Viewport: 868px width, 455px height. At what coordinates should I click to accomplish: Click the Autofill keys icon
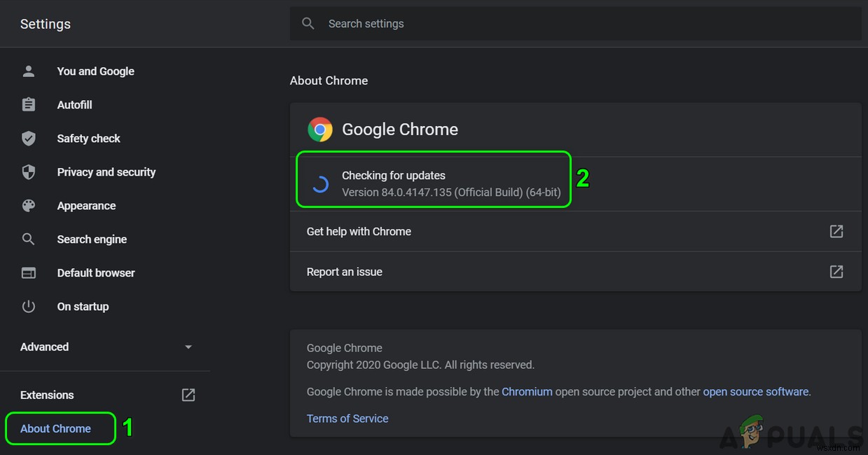coord(28,104)
